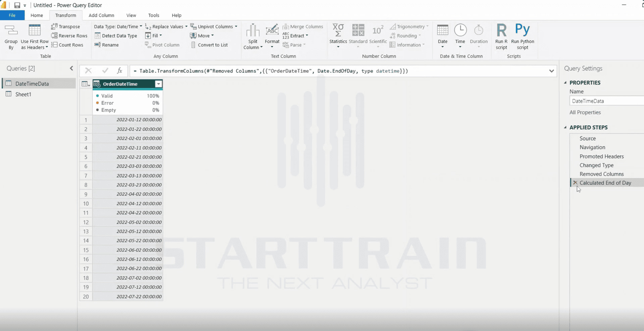Switch to the View tab
Viewport: 644px width, 331px height.
pyautogui.click(x=131, y=15)
